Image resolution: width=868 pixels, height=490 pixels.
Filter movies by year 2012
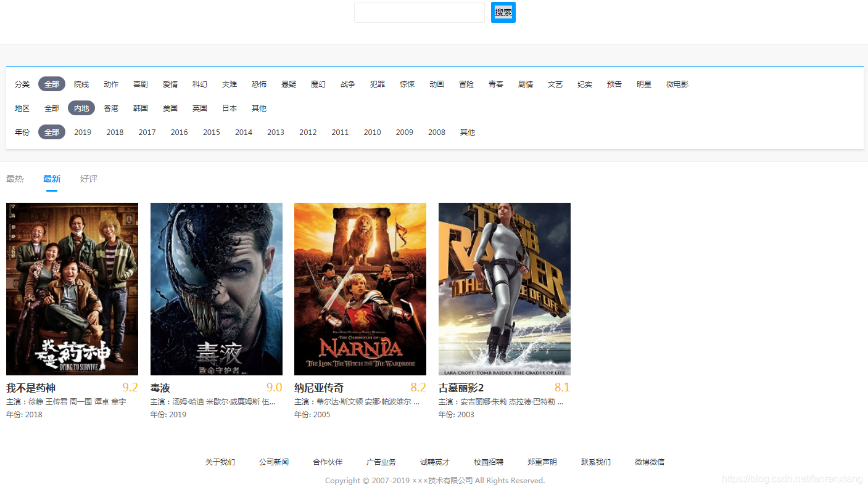(x=308, y=132)
